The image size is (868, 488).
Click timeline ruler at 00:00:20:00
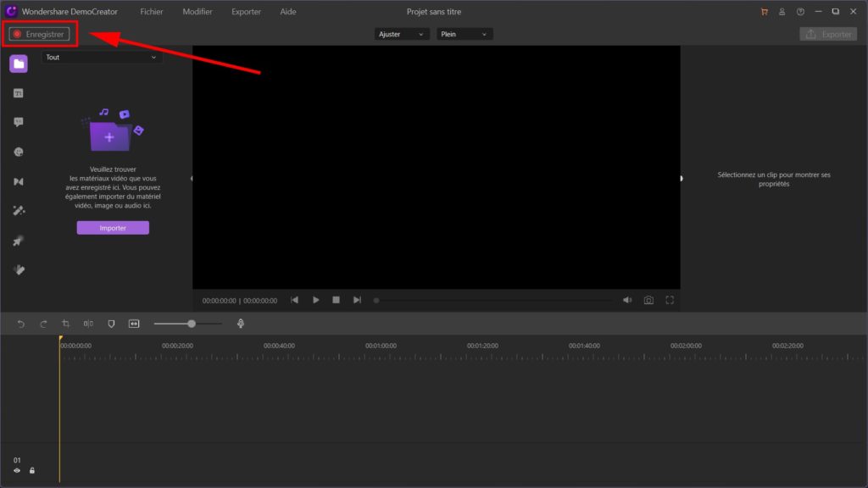[x=178, y=346]
